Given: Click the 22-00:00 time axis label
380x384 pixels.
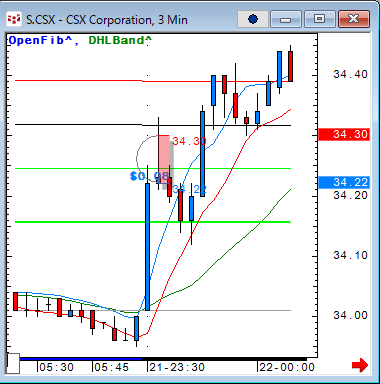Looking at the screenshot, I should (x=287, y=367).
